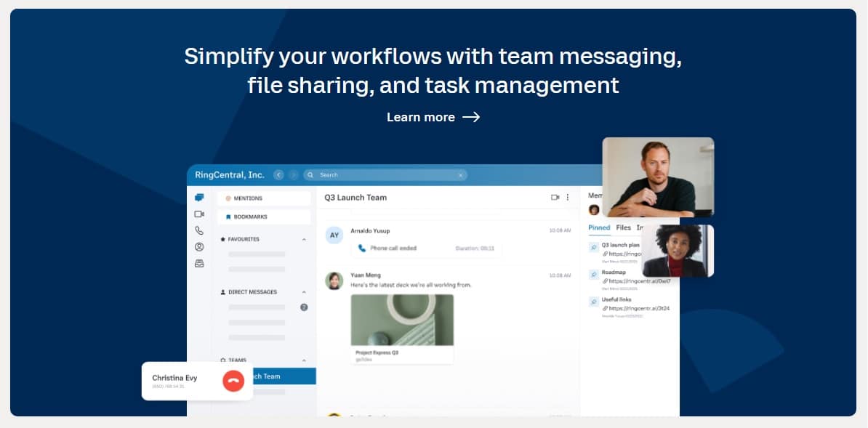868x428 pixels.
Task: Click the Learn more link
Action: tap(433, 117)
